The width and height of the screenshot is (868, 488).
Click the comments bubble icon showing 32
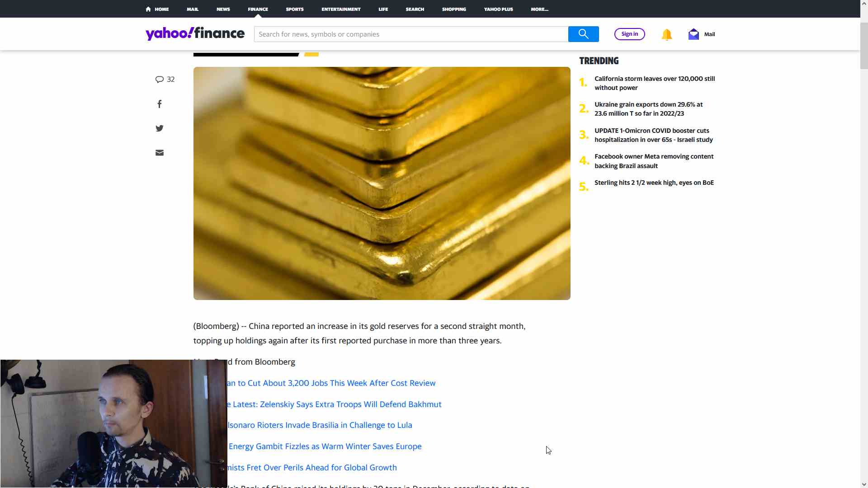(x=160, y=80)
